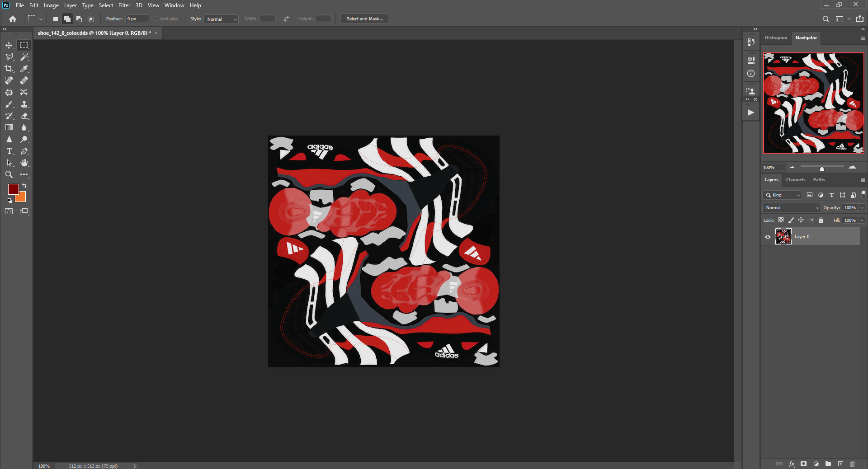Screen dimensions: 868x469
Task: Open the Image menu
Action: pyautogui.click(x=51, y=5)
